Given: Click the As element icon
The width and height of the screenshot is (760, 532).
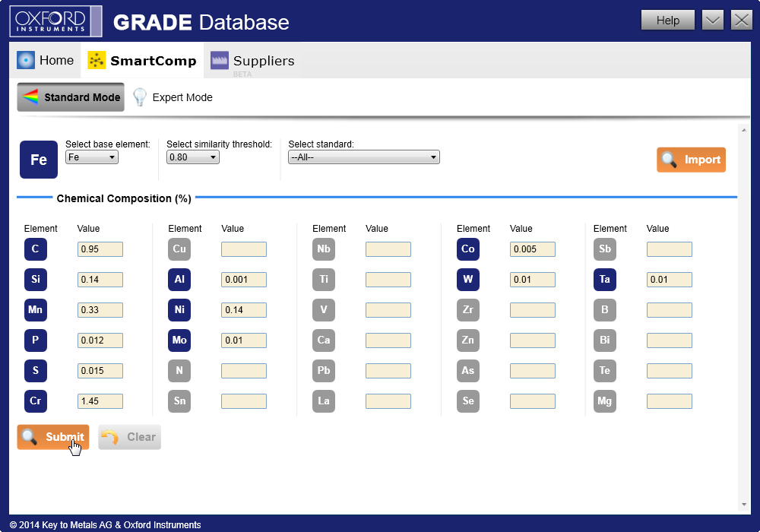Looking at the screenshot, I should pos(468,371).
